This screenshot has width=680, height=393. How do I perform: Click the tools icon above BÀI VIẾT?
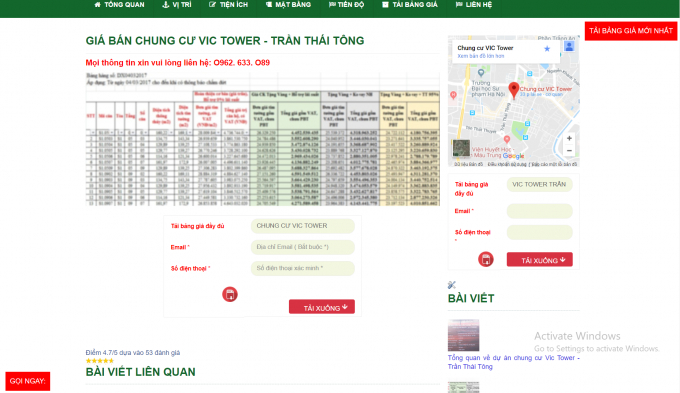[x=451, y=285]
